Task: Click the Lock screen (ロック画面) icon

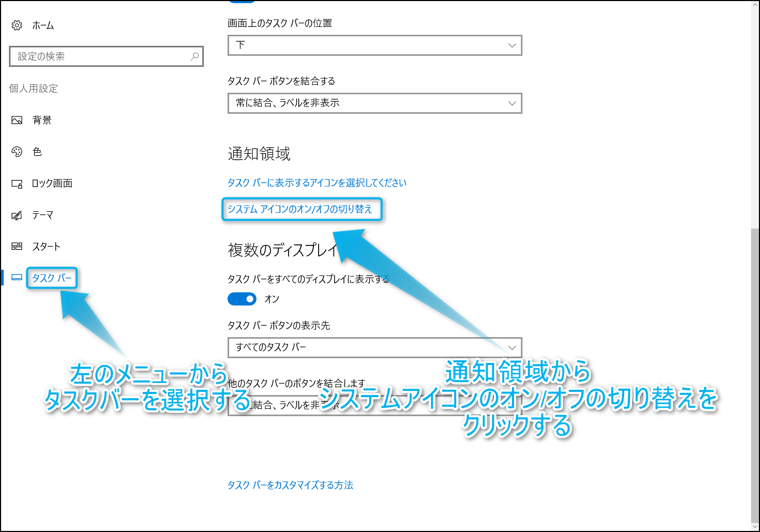Action: click(17, 184)
